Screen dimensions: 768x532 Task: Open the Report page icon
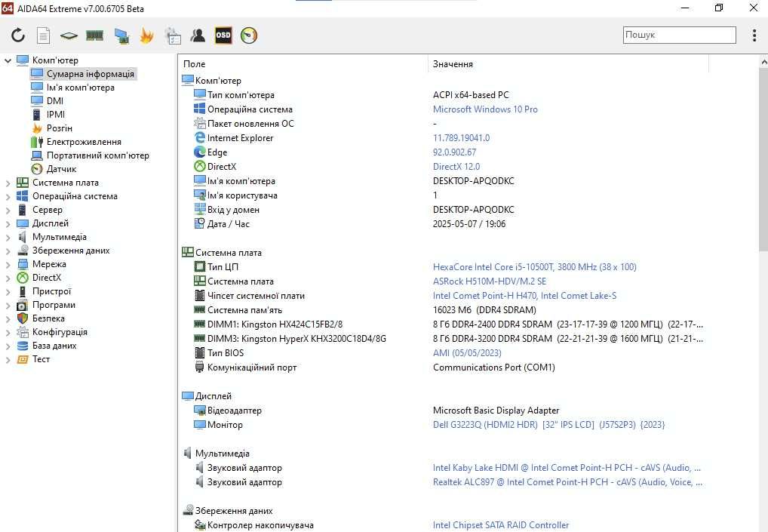click(x=44, y=35)
